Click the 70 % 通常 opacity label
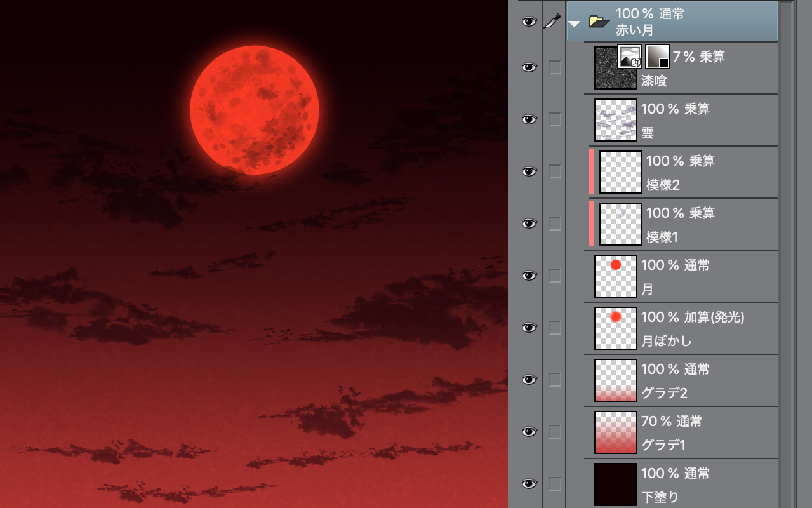This screenshot has height=508, width=812. click(671, 421)
